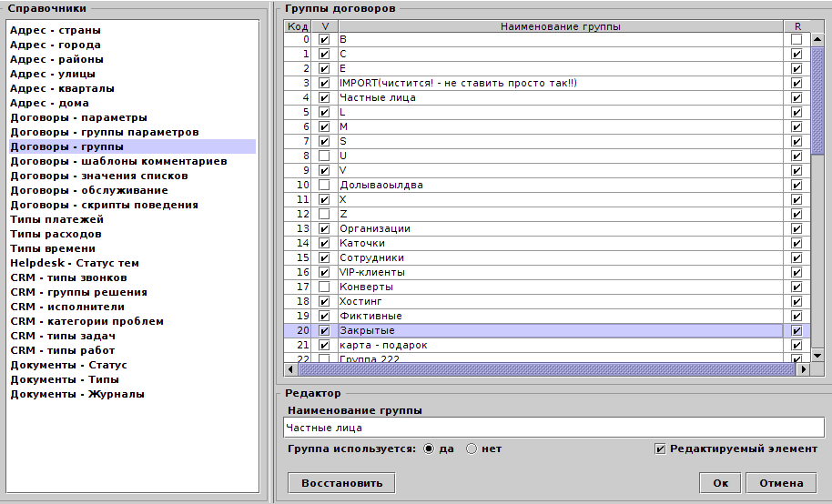Click the Наименование группы text field
Image resolution: width=832 pixels, height=504 pixels.
(x=551, y=428)
